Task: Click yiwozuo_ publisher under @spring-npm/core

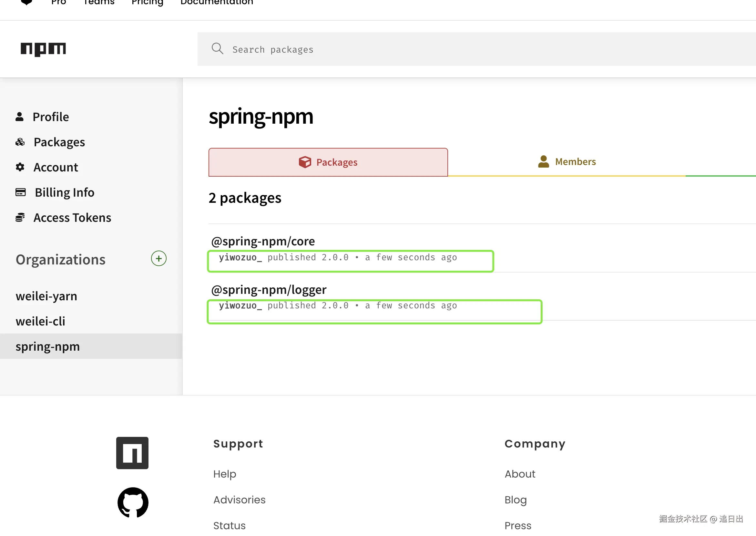Action: [240, 257]
